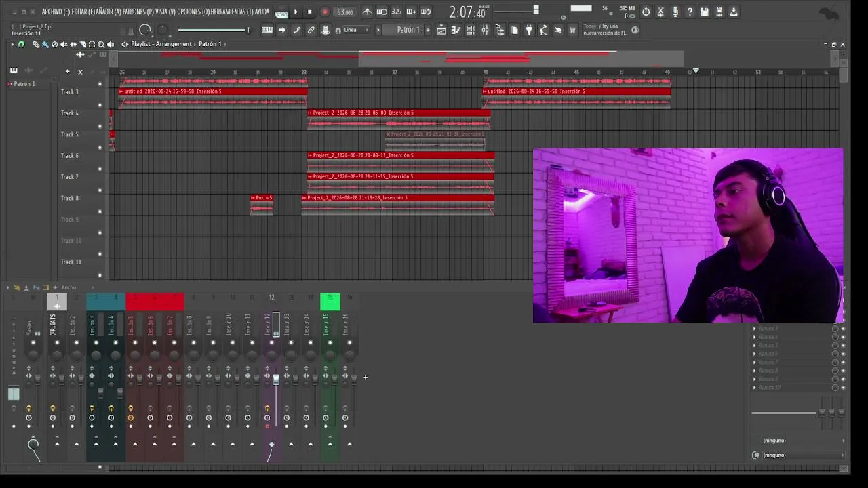Click the disk-with-arrows icon right of the floppy disk
Viewport: 868px width, 488px height.
719,12
